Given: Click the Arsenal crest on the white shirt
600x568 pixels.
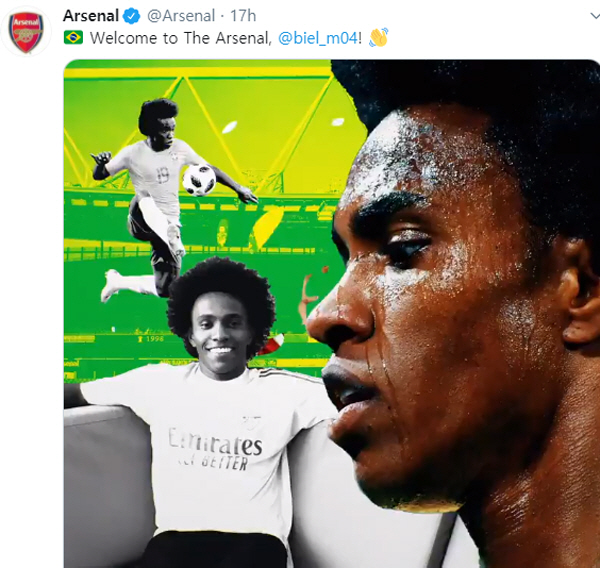Looking at the screenshot, I should pyautogui.click(x=251, y=423).
